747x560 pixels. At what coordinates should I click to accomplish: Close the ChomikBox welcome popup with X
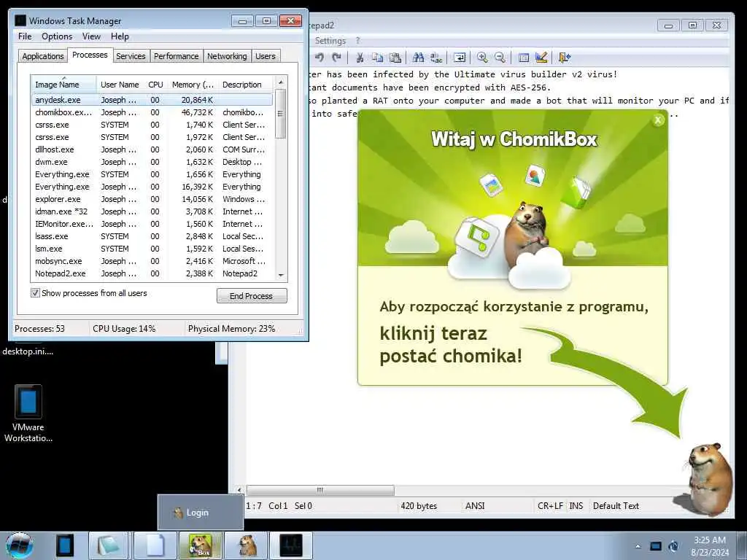pyautogui.click(x=658, y=120)
